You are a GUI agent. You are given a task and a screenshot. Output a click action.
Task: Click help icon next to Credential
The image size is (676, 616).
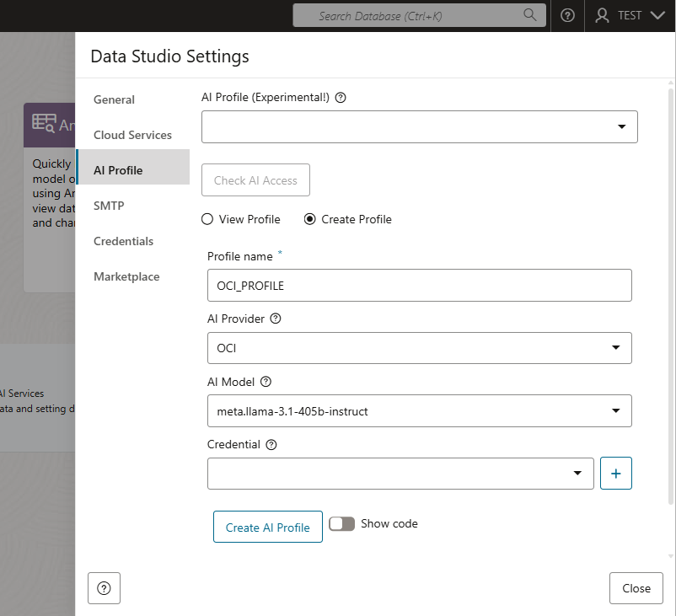(271, 445)
